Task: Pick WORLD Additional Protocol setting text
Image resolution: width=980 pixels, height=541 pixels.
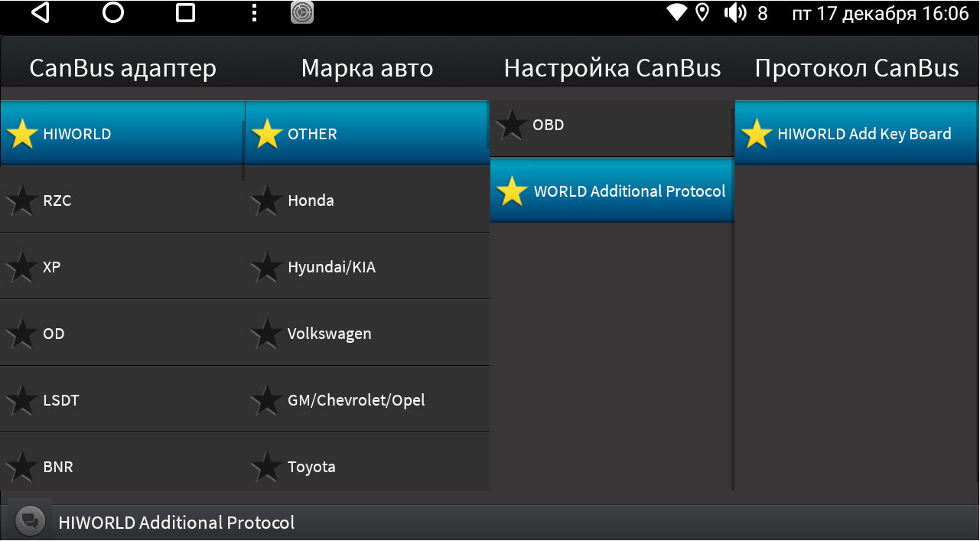Action: click(630, 191)
